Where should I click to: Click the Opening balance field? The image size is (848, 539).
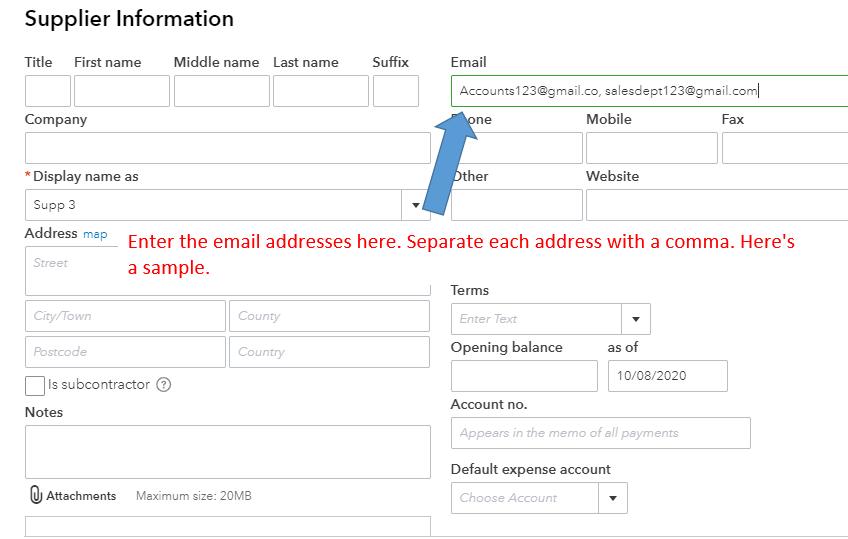pos(524,376)
